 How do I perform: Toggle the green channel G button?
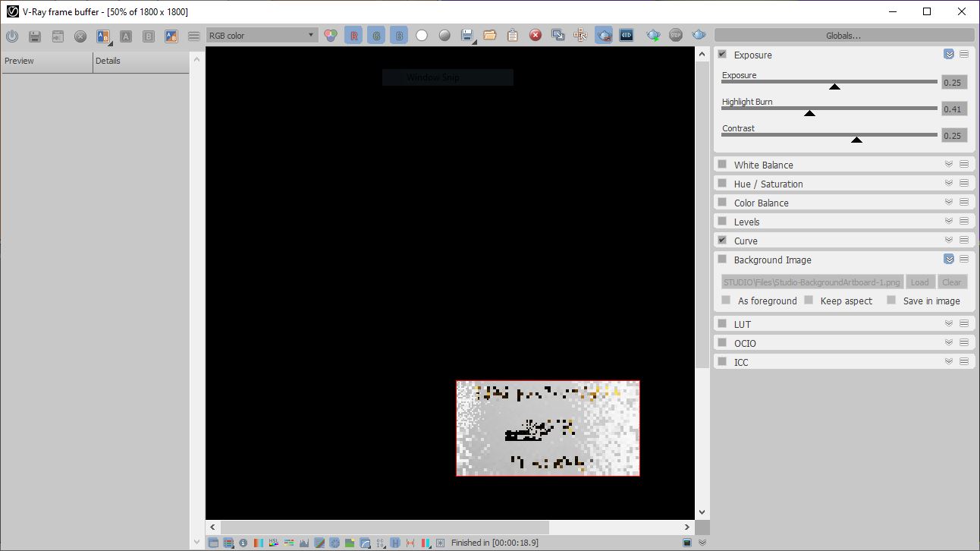[376, 35]
